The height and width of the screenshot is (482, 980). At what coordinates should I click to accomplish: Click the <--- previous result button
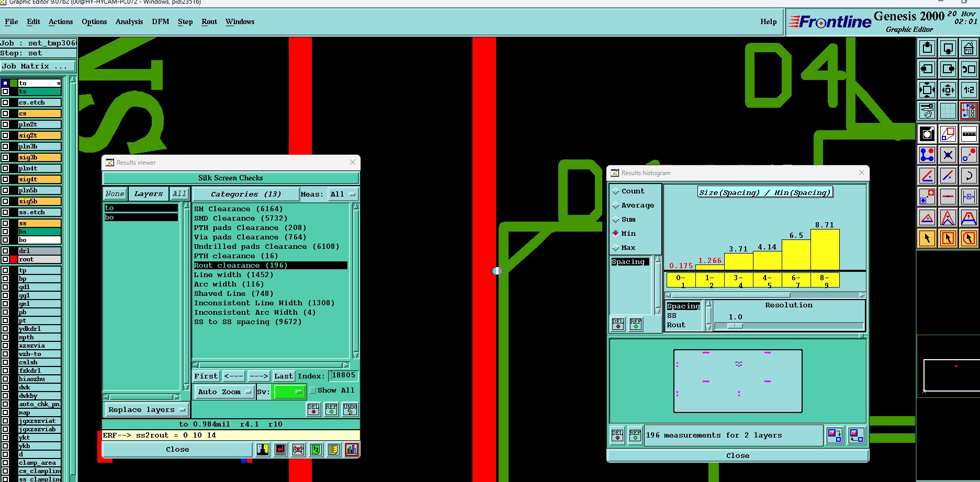click(233, 376)
